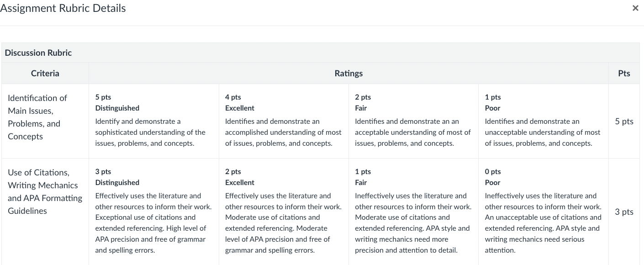The image size is (644, 265).
Task: Select the 5 pts Distinguished rating
Action: [154, 121]
